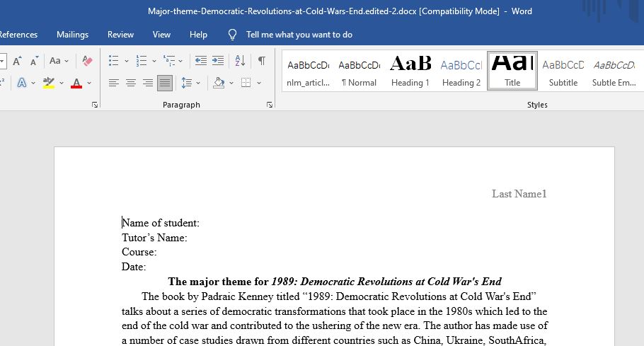Apply the Subtitle style
The height and width of the screenshot is (346, 644).
tap(563, 71)
